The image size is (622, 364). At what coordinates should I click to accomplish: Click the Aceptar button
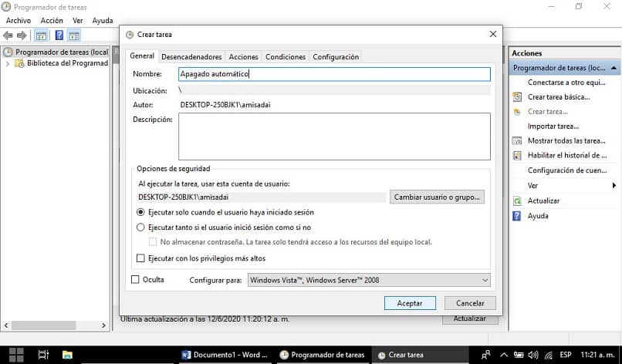pyautogui.click(x=410, y=303)
